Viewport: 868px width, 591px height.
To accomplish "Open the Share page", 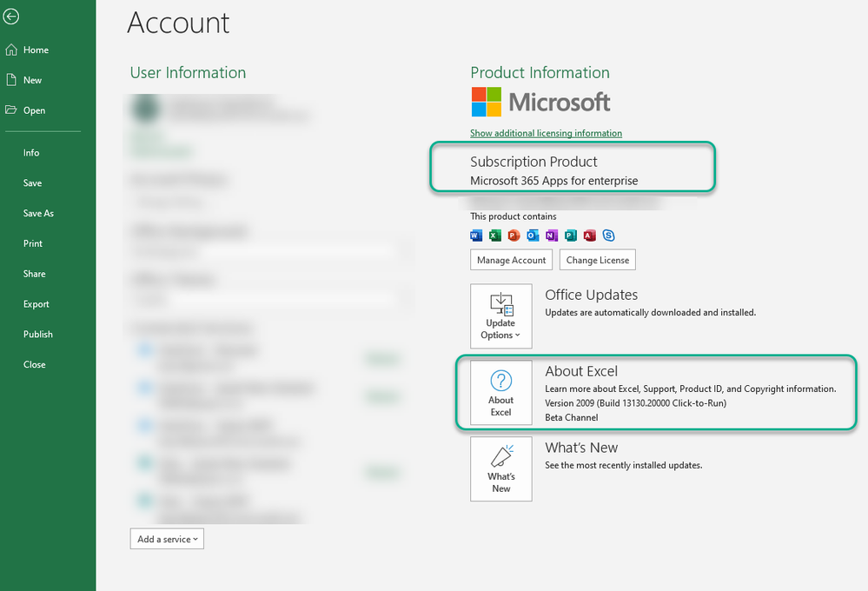I will 35,274.
